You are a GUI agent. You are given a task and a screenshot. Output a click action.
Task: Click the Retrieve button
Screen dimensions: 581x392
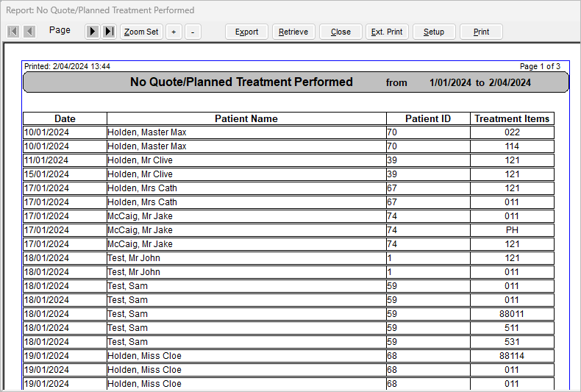(x=293, y=32)
